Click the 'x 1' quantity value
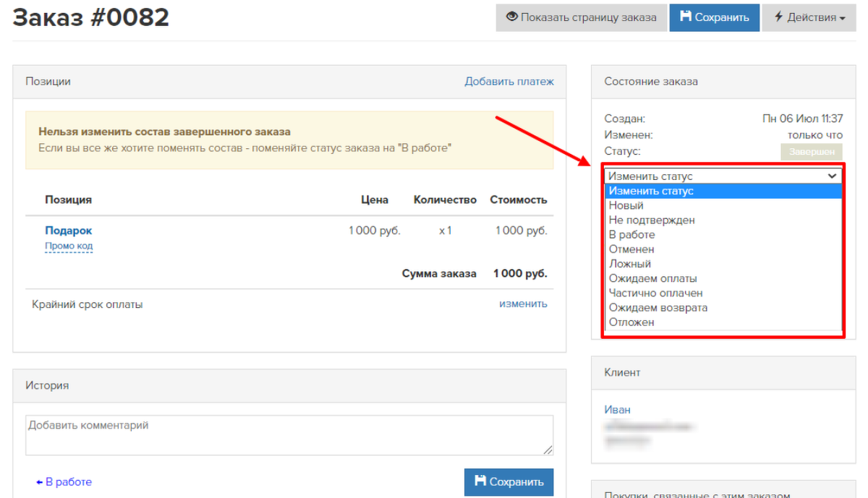This screenshot has width=868, height=498. point(445,231)
